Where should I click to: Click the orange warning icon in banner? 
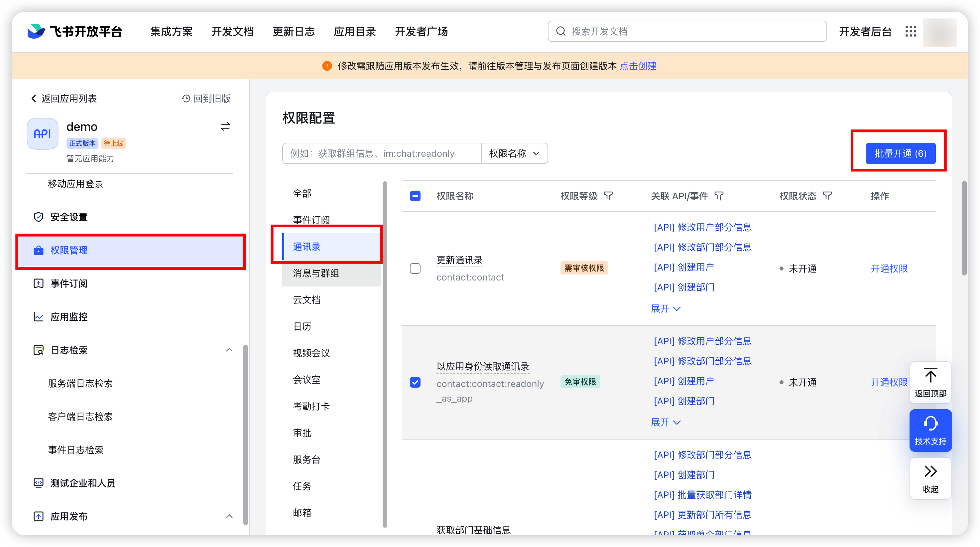pyautogui.click(x=327, y=66)
